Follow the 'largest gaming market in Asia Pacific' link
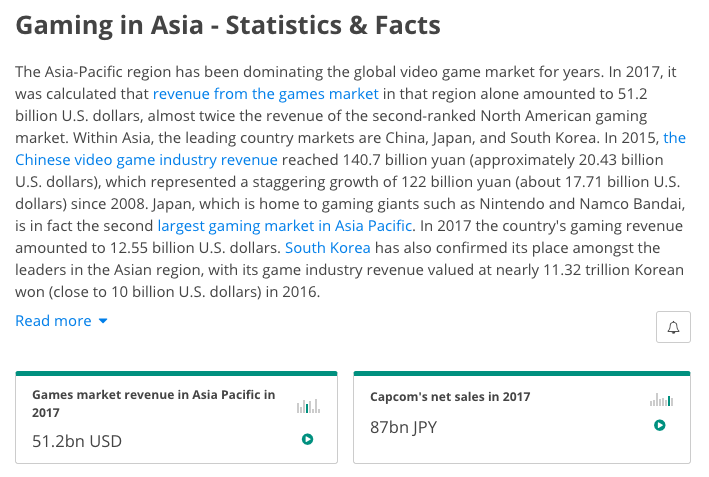709x477 pixels. pos(285,226)
